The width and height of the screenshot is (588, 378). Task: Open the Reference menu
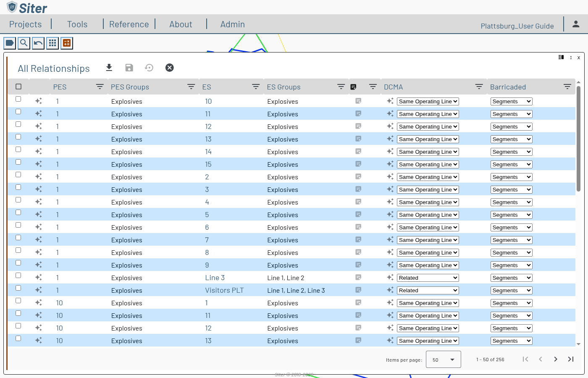pyautogui.click(x=129, y=24)
